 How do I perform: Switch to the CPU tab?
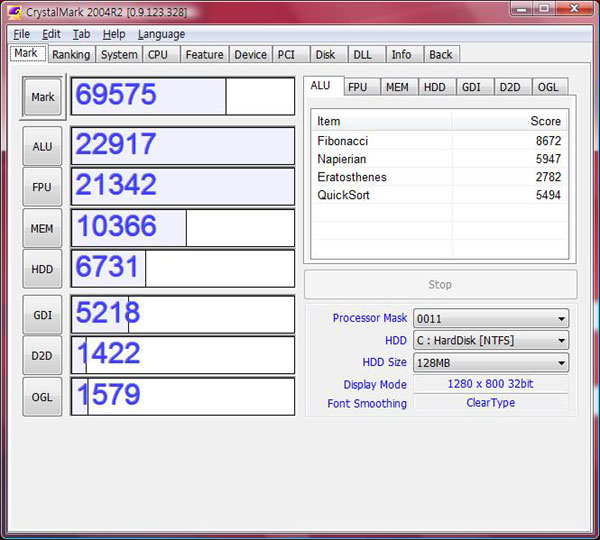[161, 54]
